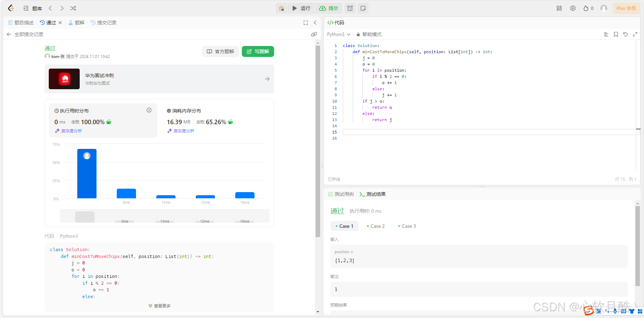The width and height of the screenshot is (644, 318).
Task: Go back using the left chevron arrow
Action: (50, 8)
